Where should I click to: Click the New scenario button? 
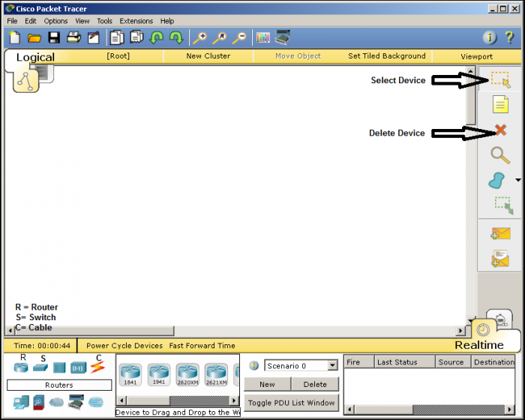point(267,384)
